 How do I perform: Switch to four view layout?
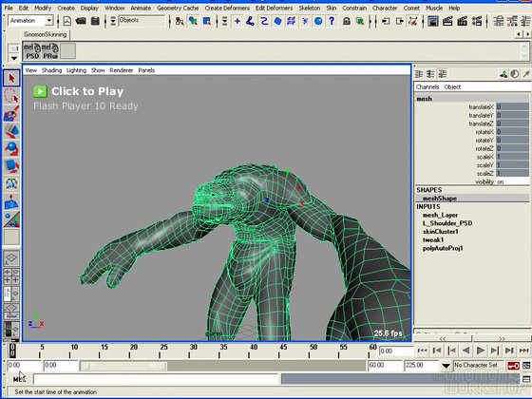11,276
